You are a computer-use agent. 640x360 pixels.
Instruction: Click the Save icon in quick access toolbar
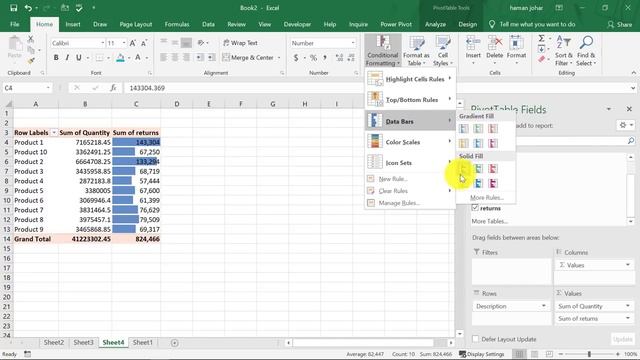[x=13, y=8]
